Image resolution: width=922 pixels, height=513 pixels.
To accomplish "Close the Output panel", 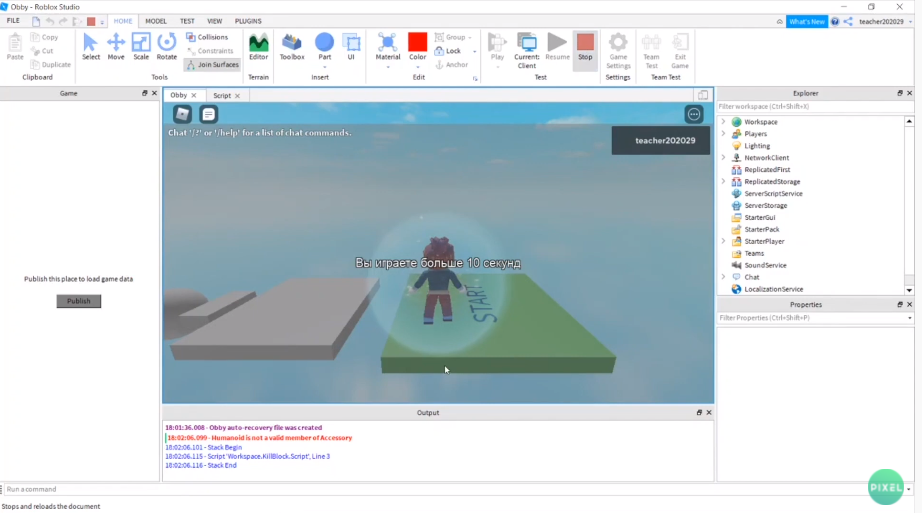I will 709,412.
